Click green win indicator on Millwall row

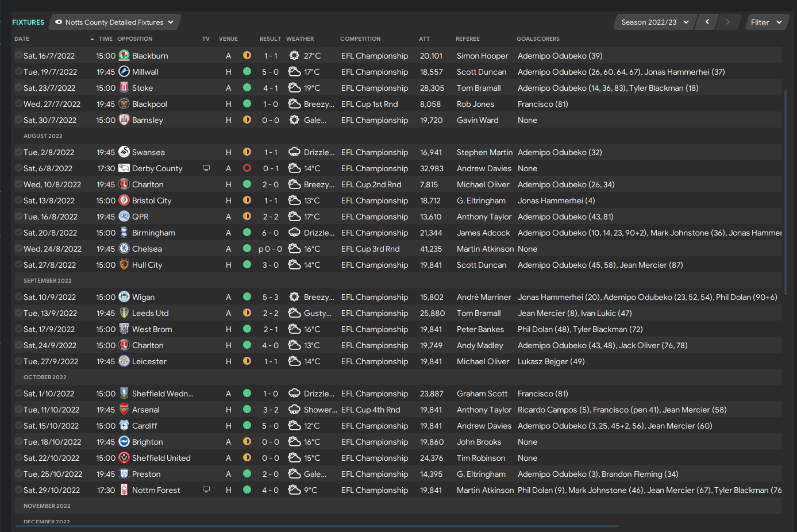pyautogui.click(x=247, y=72)
